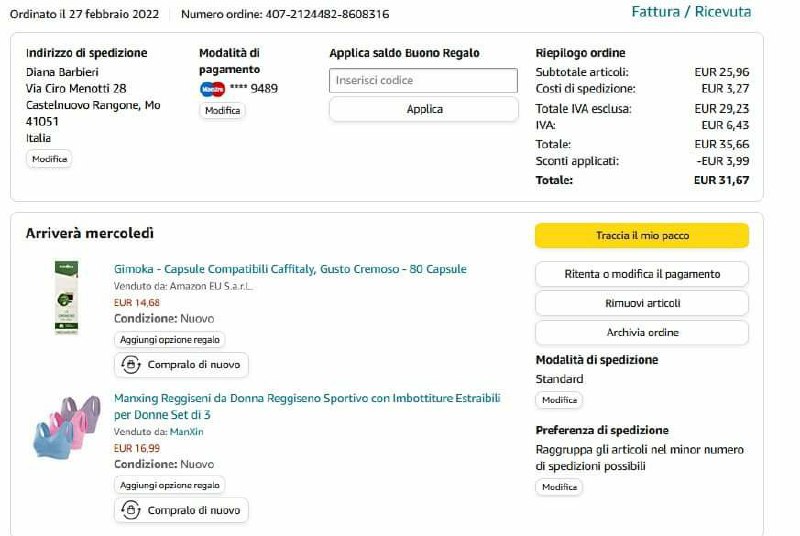Click the Maestro card icon
This screenshot has height=536, width=800.
pyautogui.click(x=212, y=88)
